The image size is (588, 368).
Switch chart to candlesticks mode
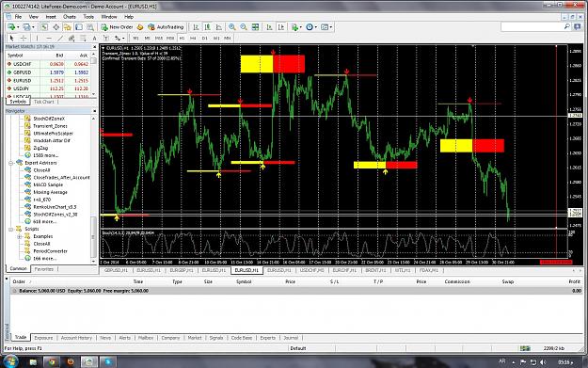[207, 27]
